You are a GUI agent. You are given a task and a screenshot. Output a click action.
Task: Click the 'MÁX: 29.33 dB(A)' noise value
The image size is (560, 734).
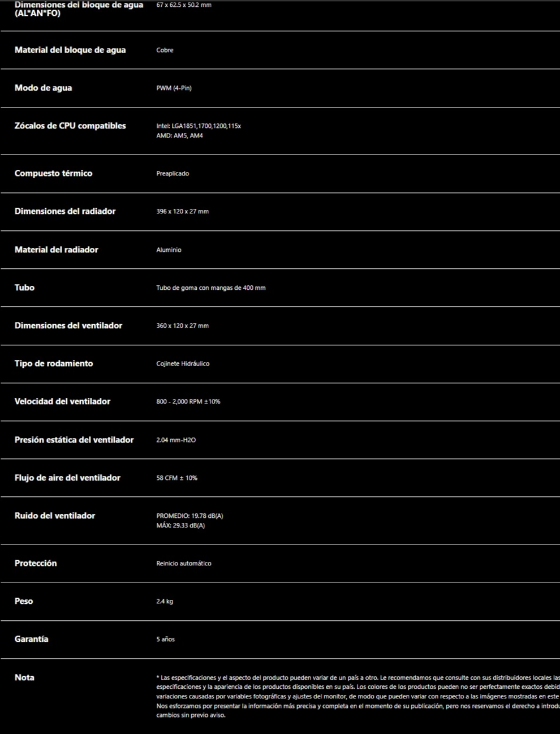pyautogui.click(x=180, y=525)
